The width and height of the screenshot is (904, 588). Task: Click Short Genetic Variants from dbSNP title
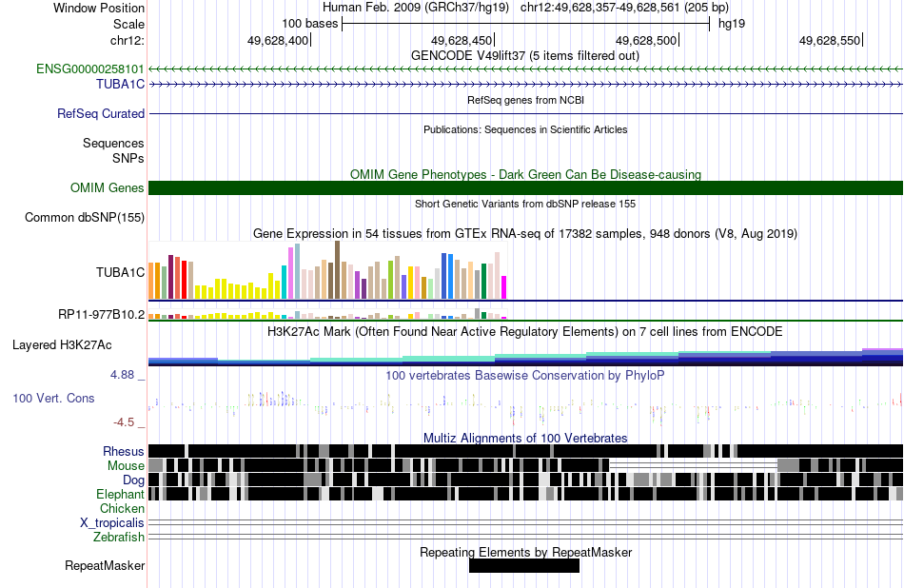[x=525, y=204]
